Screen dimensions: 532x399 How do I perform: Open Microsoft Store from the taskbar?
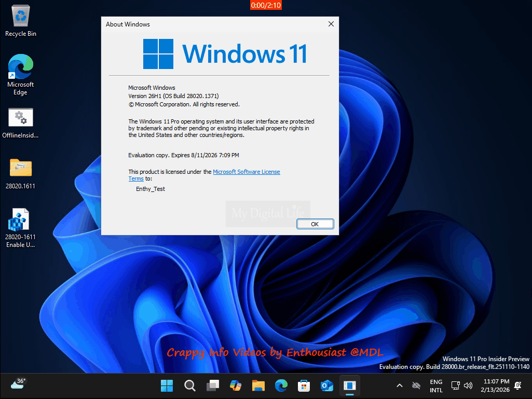pyautogui.click(x=304, y=386)
